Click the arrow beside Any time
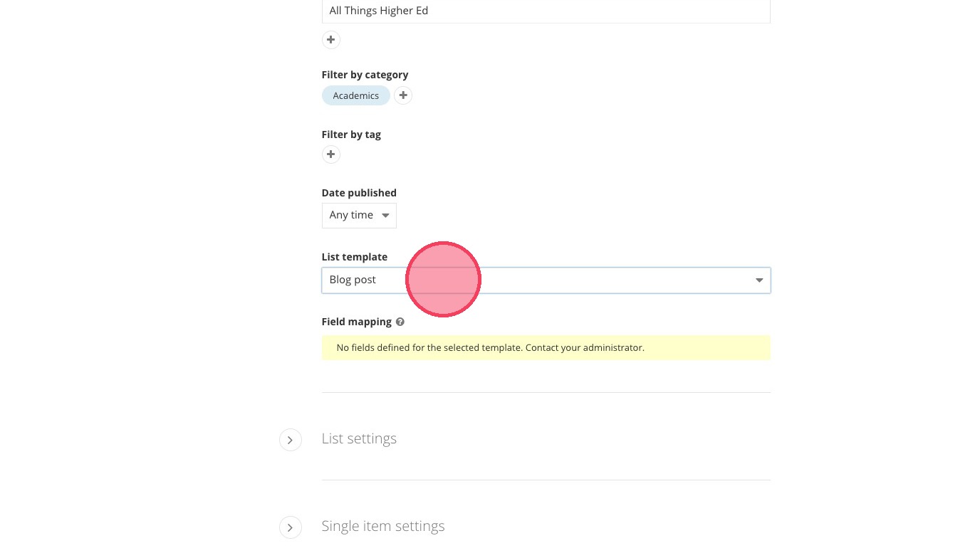The height and width of the screenshot is (548, 980). point(385,216)
